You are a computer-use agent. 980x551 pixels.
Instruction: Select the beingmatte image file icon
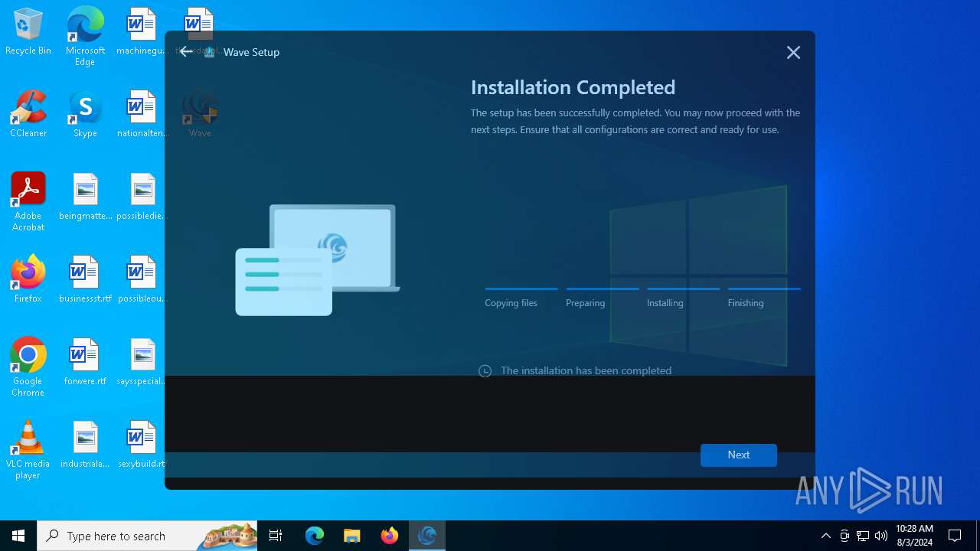tap(85, 197)
